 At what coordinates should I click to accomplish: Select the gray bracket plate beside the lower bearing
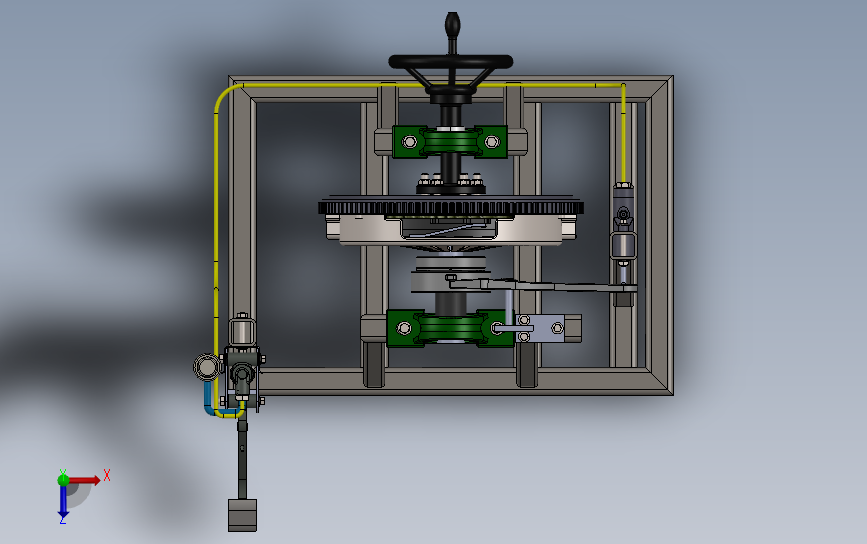[x=545, y=328]
